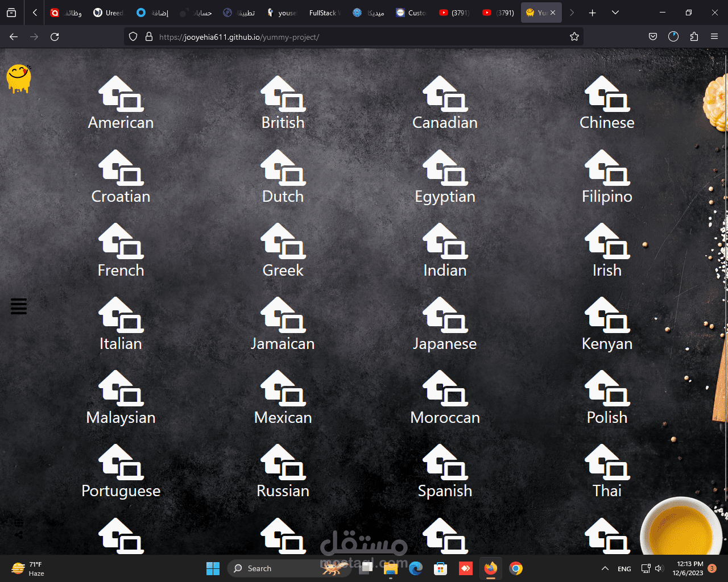
Task: Click the house icon above Croatian
Action: click(x=121, y=168)
